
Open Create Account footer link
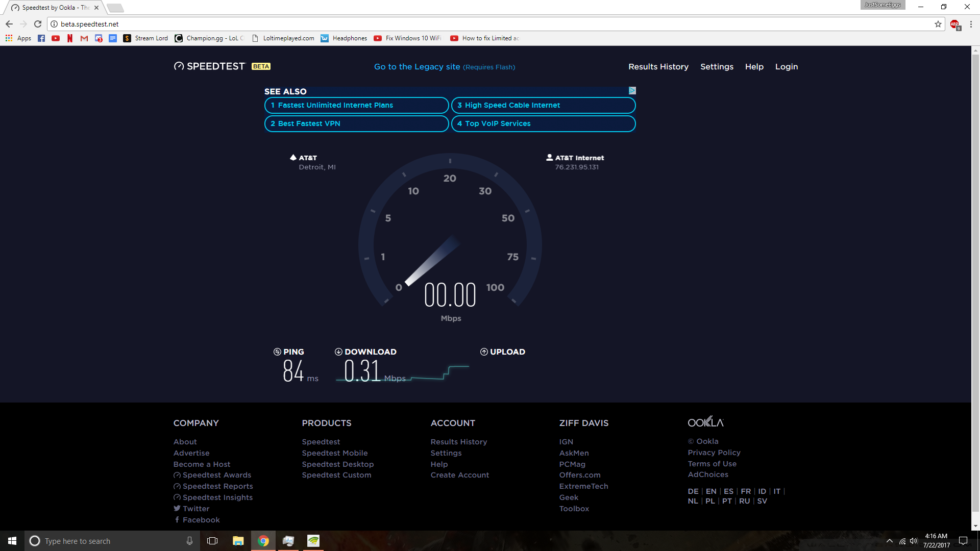click(459, 475)
